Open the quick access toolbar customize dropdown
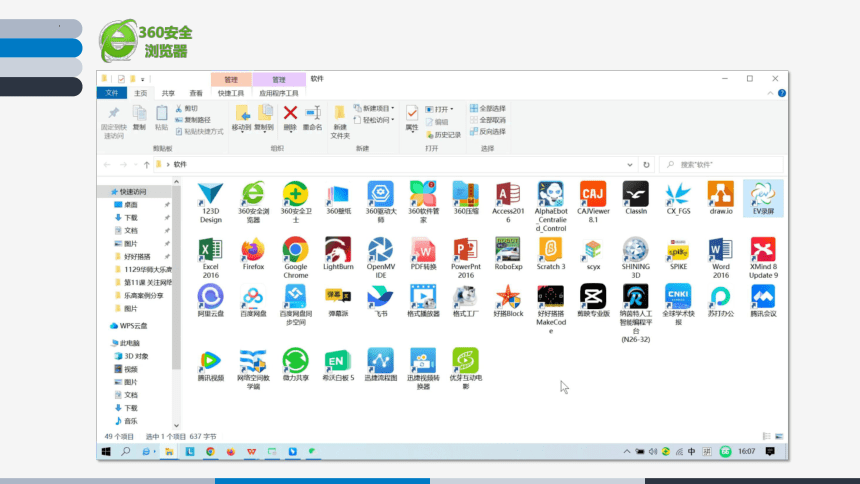Screen dimensions: 860x484 (143, 80)
